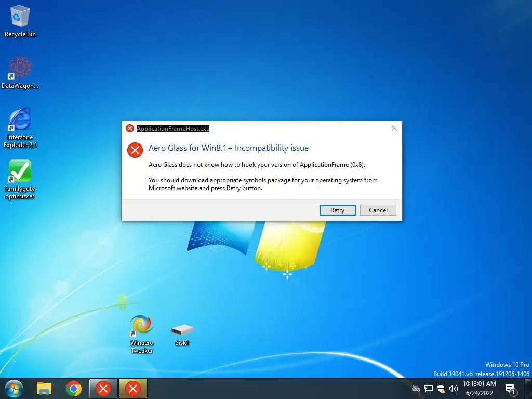Click the Retry button in the dialog
Viewport: 532px width, 399px height.
338,210
